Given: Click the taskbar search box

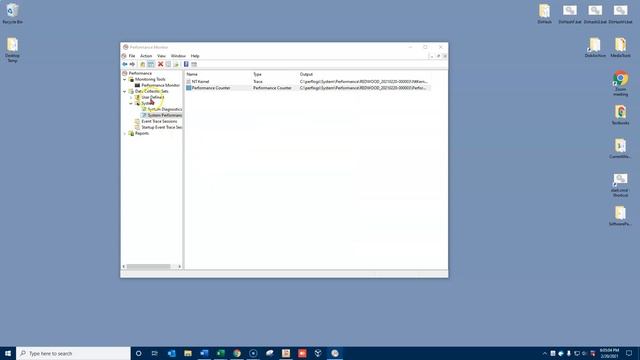Looking at the screenshot, I should [73, 353].
